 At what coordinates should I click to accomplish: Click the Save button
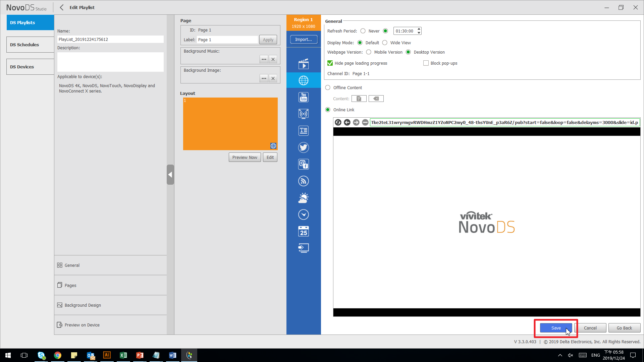pyautogui.click(x=556, y=328)
